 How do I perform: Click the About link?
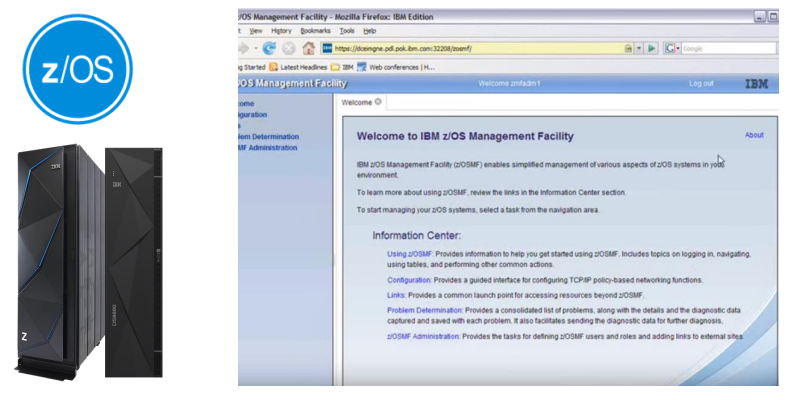coord(754,135)
